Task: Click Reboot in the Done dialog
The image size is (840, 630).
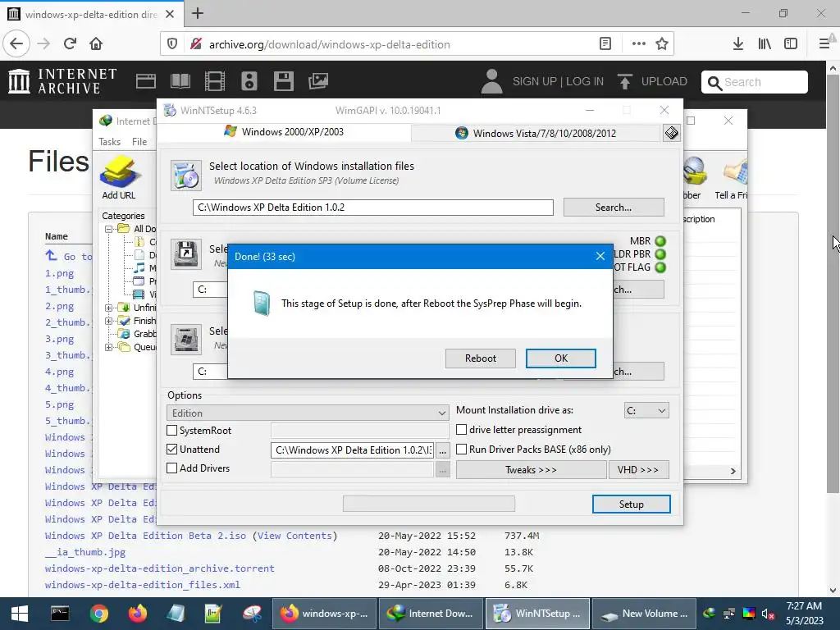Action: 481,358
